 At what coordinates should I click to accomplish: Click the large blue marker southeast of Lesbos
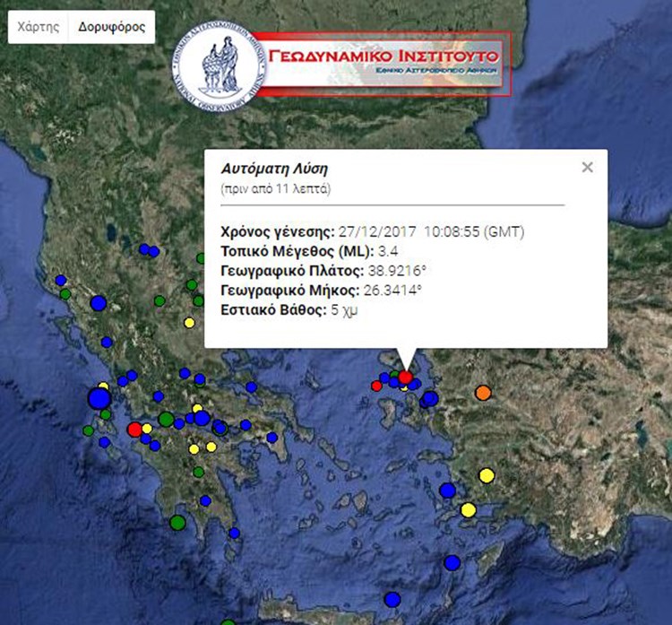429,398
